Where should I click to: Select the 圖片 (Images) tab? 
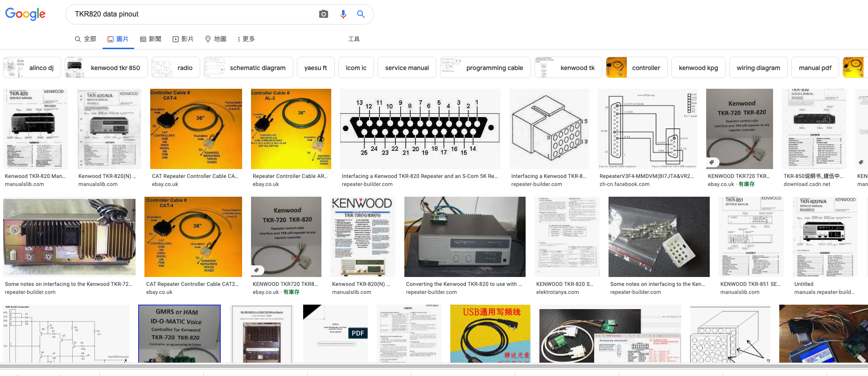pyautogui.click(x=118, y=39)
